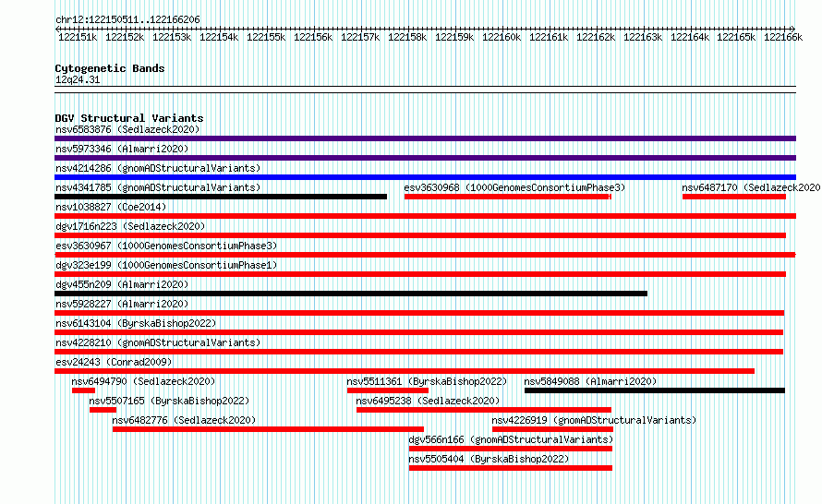Click the red bar under nsv1038827
This screenshot has height=504, width=822.
tap(425, 216)
